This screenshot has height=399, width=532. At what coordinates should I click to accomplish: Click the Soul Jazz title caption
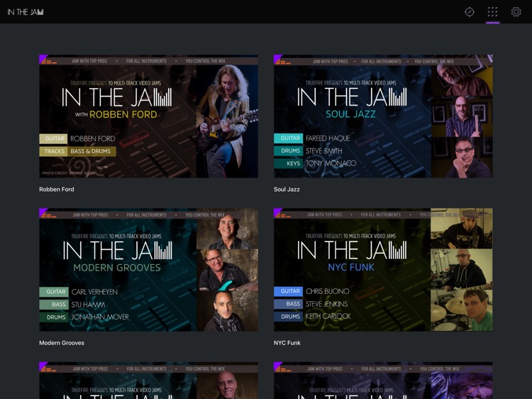[287, 190]
